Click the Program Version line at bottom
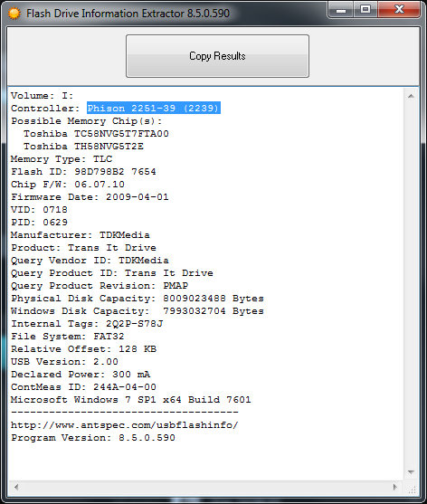 tap(93, 438)
